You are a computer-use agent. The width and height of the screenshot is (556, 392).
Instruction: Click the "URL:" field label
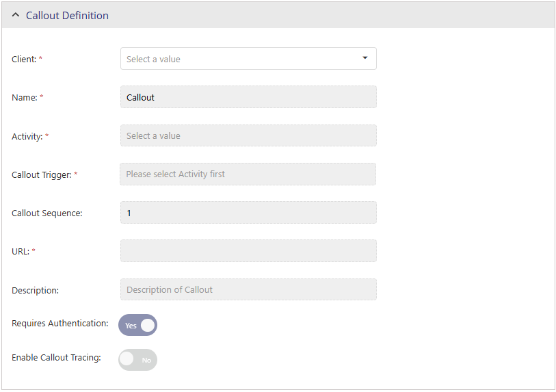[21, 251]
